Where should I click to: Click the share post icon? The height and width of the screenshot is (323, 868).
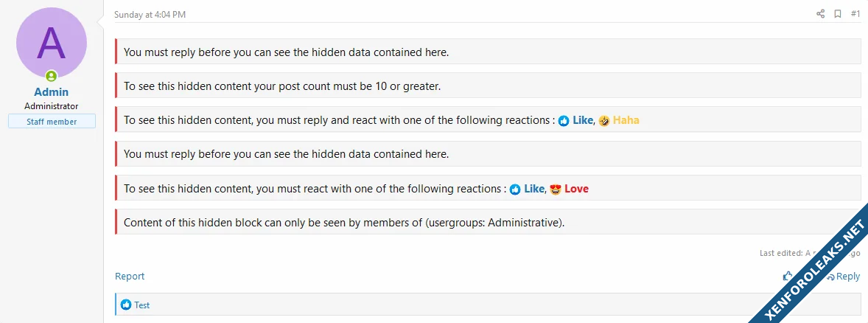pyautogui.click(x=820, y=14)
